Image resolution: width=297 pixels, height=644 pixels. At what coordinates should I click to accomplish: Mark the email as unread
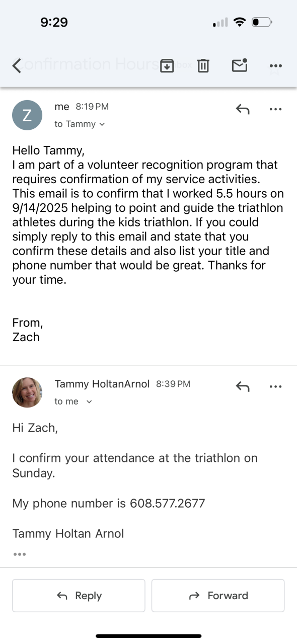(x=240, y=65)
